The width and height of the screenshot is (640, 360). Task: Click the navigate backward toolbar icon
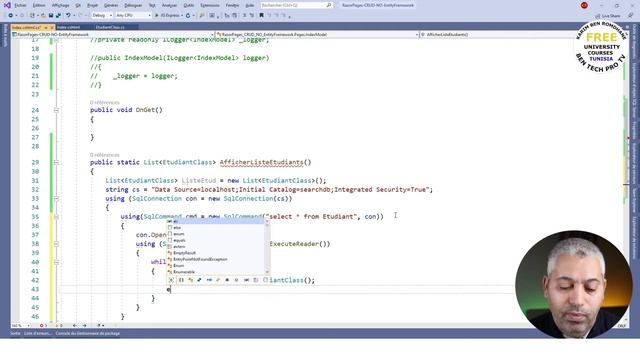pos(10,16)
